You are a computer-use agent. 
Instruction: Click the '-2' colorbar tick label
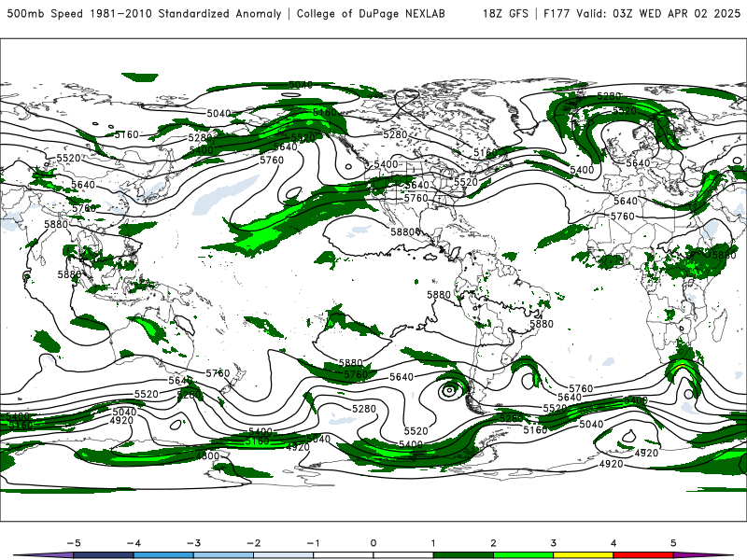pos(253,543)
